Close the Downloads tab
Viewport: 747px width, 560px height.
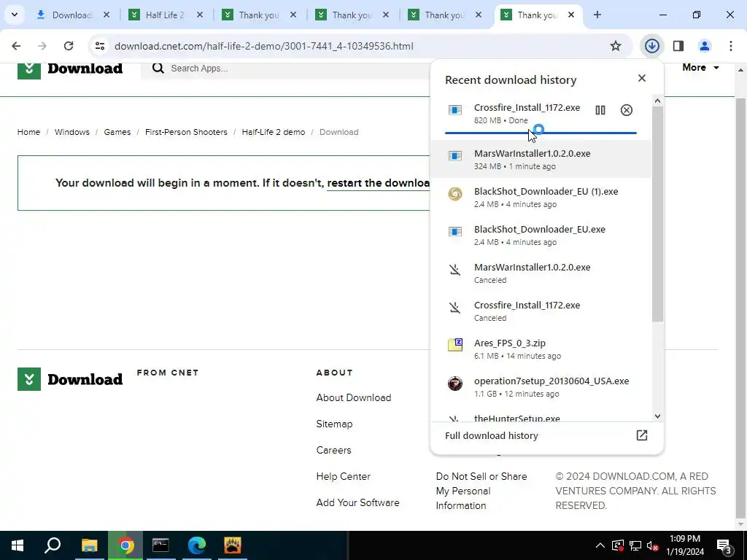click(107, 15)
